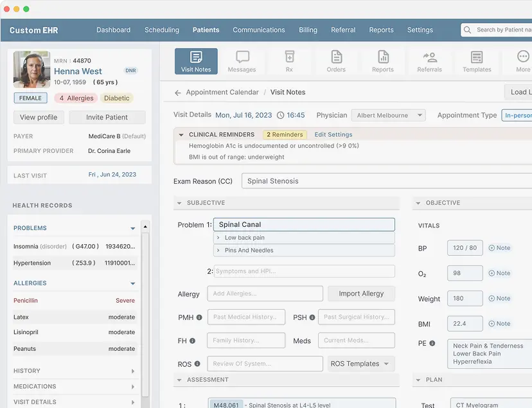
Task: Switch to the Visit Notes tab
Action: 195,61
